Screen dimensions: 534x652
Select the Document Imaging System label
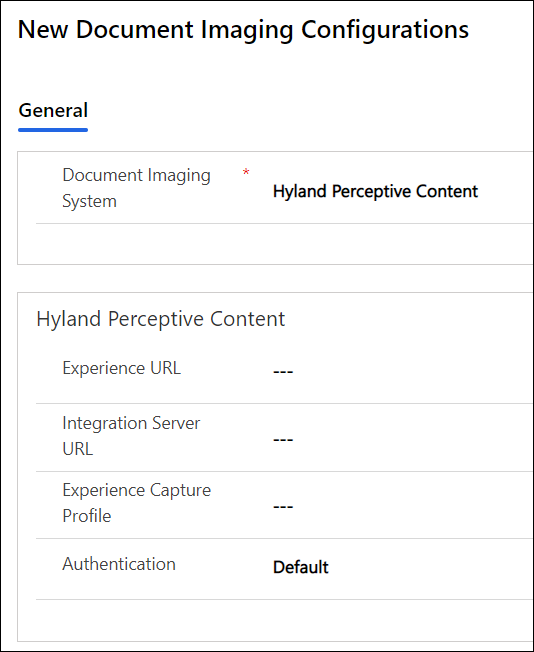136,188
